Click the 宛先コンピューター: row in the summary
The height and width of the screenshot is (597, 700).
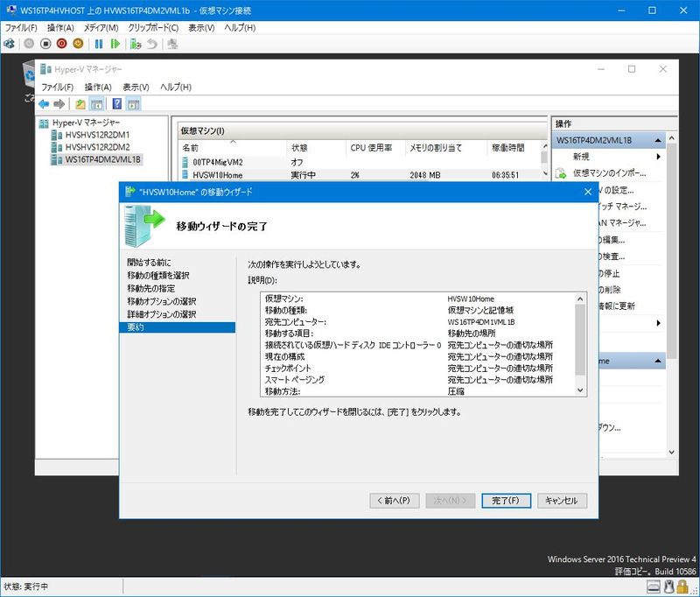(417, 322)
